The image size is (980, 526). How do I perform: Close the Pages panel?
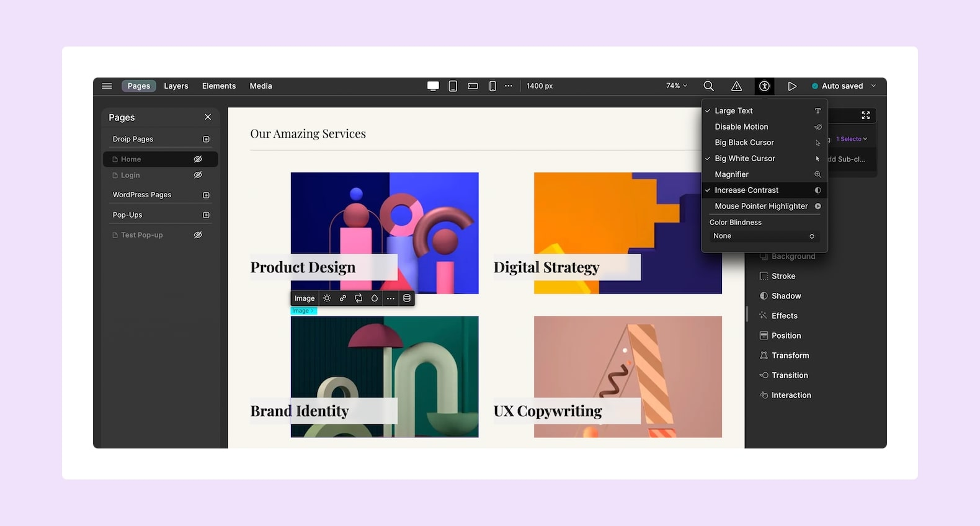[208, 117]
